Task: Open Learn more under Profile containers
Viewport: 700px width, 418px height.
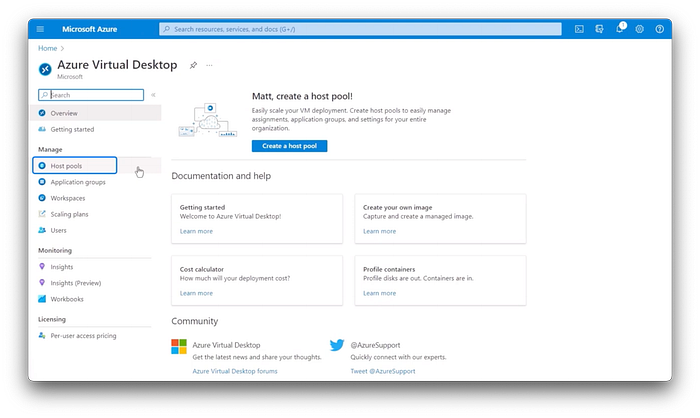Action: pyautogui.click(x=379, y=293)
